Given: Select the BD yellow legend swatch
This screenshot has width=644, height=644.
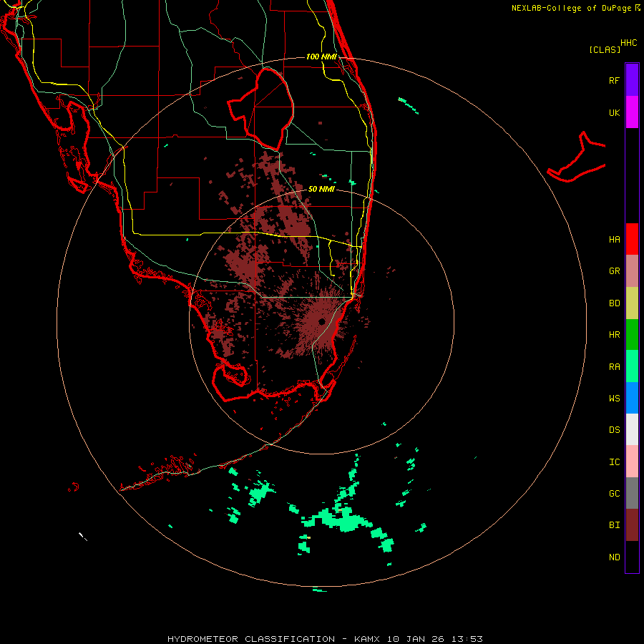Looking at the screenshot, I should click(x=632, y=303).
